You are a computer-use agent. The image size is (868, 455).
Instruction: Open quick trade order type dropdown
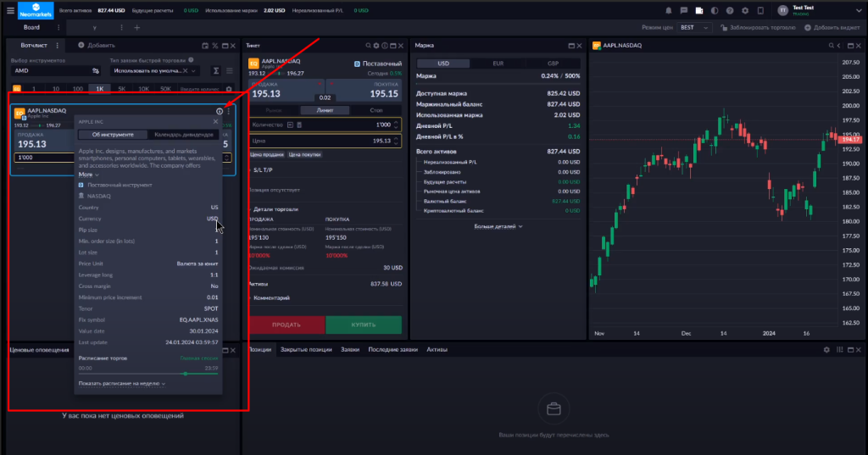[154, 71]
